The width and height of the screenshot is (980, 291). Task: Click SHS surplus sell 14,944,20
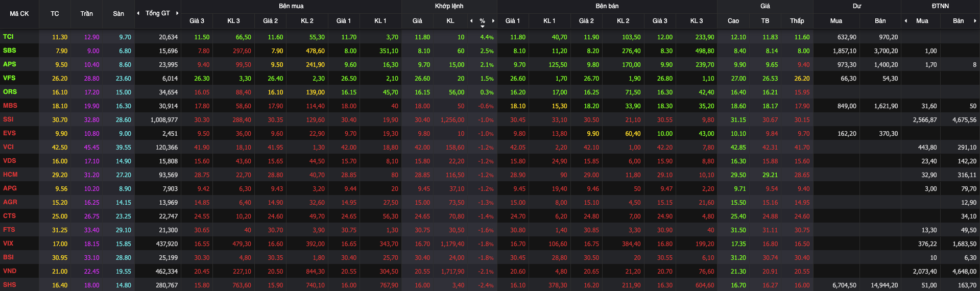pos(884,285)
